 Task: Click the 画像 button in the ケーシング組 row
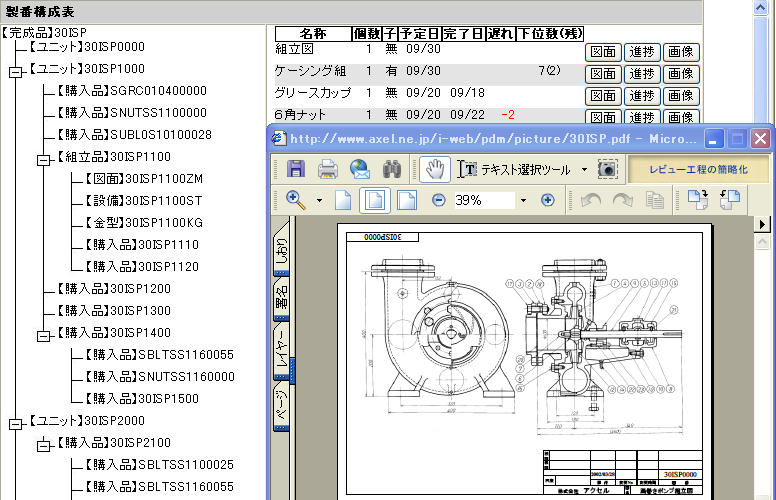[681, 74]
